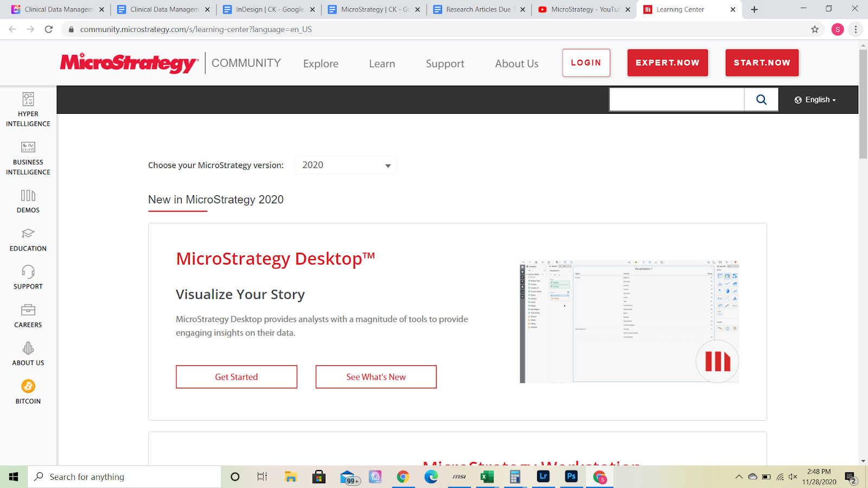Open the Windows notification center
Screen dimensions: 868x488
pos(850,477)
